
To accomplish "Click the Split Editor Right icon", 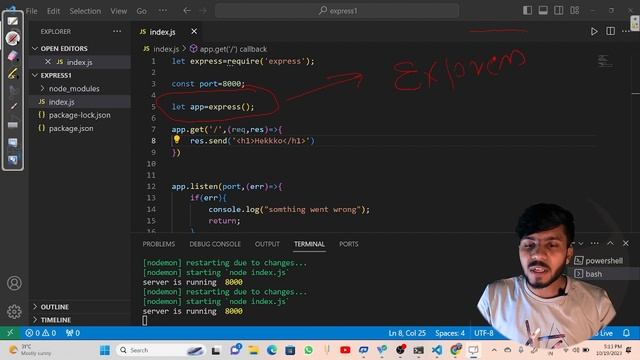I will (x=610, y=31).
